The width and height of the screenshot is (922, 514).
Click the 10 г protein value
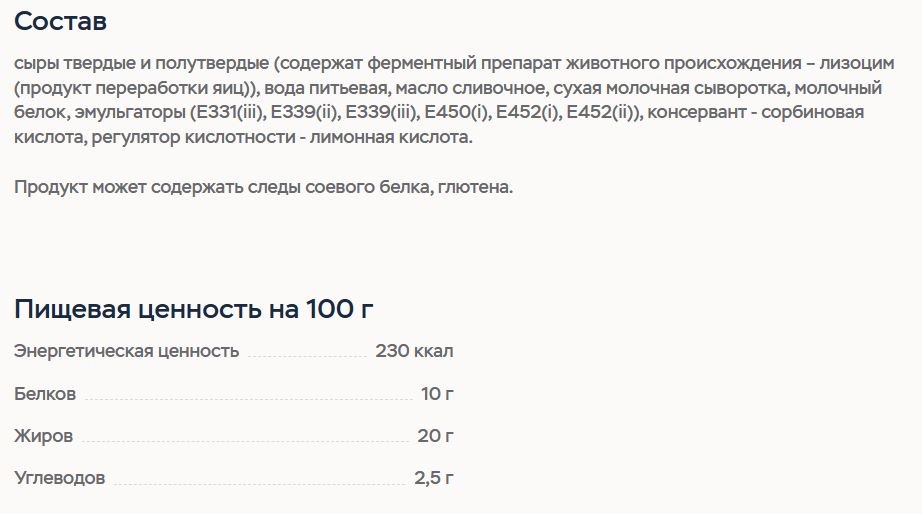coord(437,393)
